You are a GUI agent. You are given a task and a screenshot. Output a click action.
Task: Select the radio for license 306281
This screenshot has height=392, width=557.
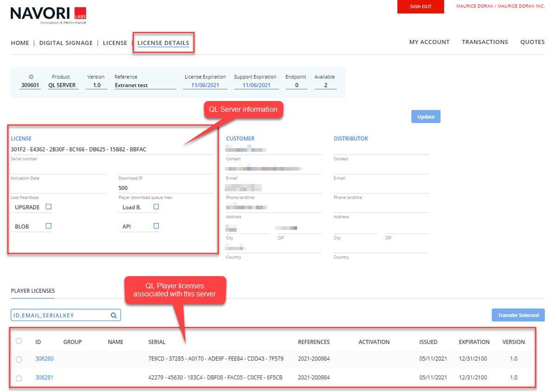(19, 378)
